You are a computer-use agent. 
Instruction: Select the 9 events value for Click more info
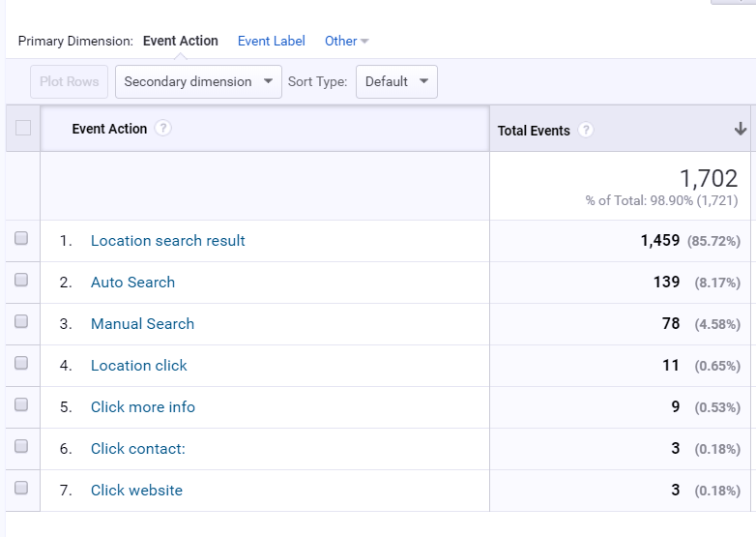[676, 406]
